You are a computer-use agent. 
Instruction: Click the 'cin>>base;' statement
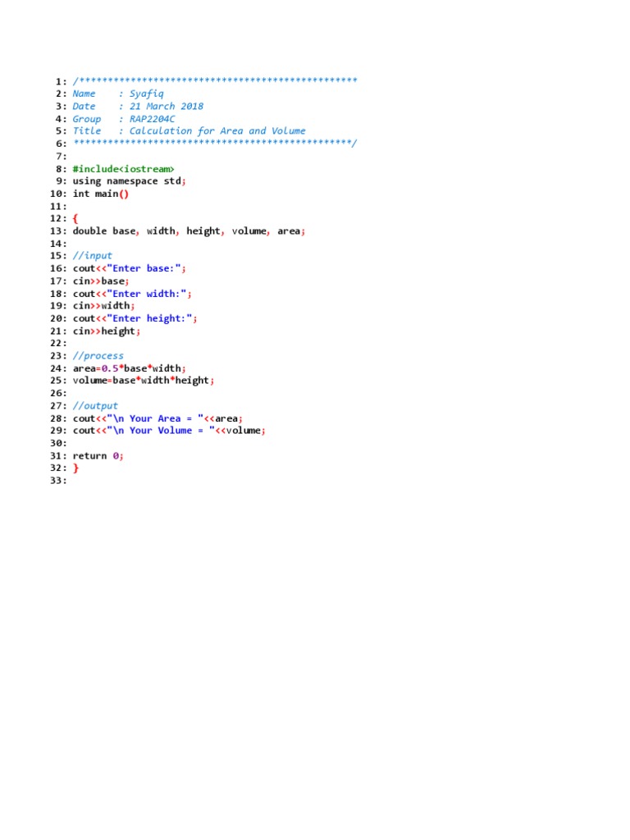point(101,281)
